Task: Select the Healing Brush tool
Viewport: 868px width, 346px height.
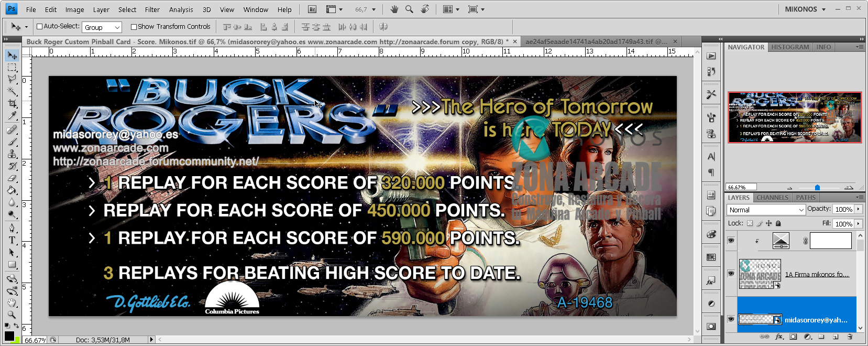Action: tap(12, 130)
